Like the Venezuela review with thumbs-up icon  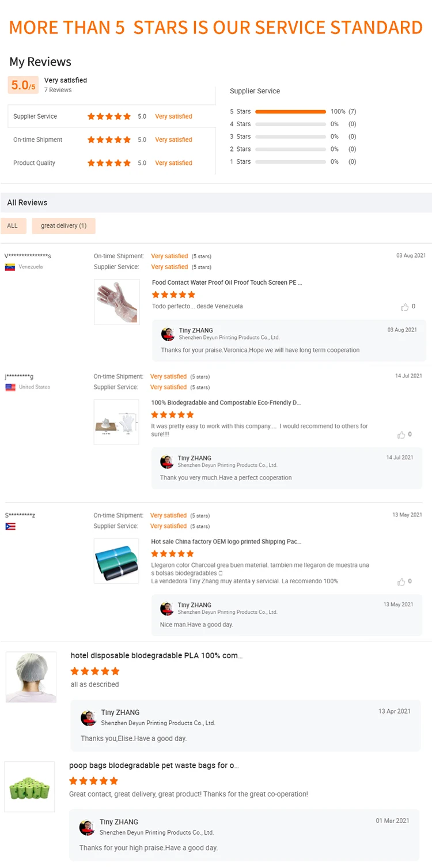[x=404, y=307]
